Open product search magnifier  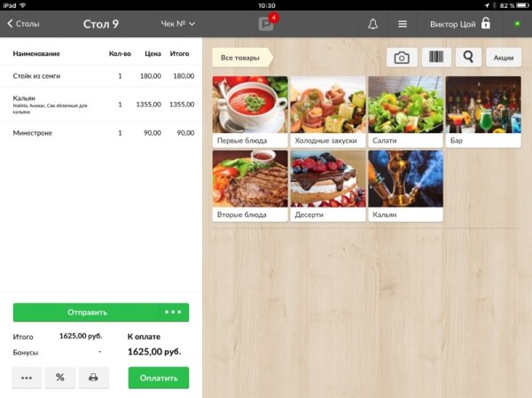point(468,58)
